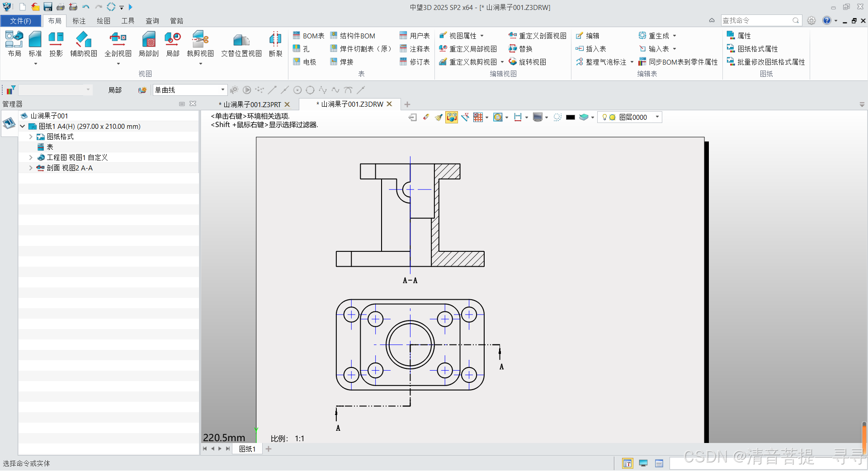Expand the 剖面 视图2 A-A node

[x=31, y=168]
